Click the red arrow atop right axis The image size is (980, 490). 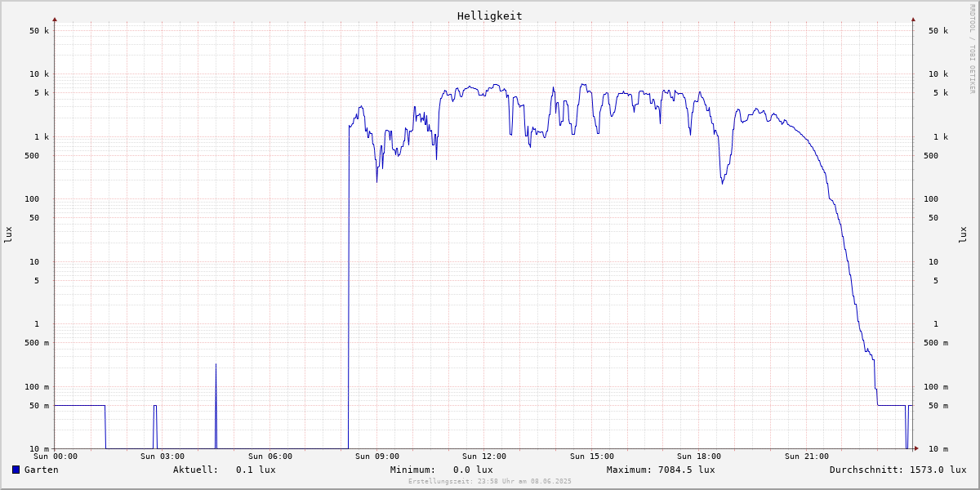[x=913, y=19]
